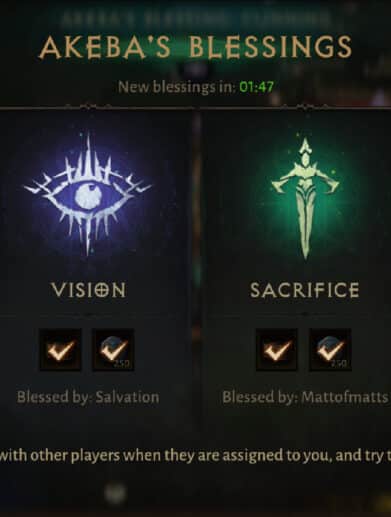Image resolution: width=391 pixels, height=517 pixels.
Task: Click the Sacrifice blessing title
Action: coord(305,290)
